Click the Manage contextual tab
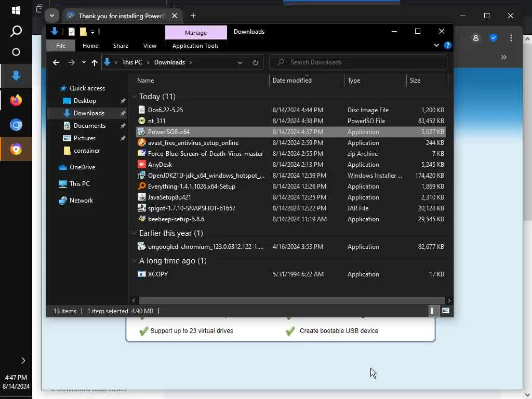532x399 pixels. tap(196, 33)
